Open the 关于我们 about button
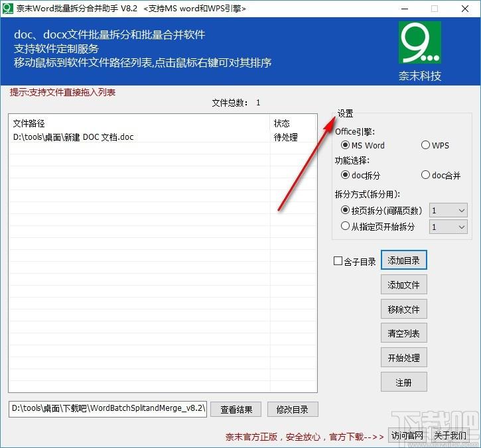Image resolution: width=481 pixels, height=448 pixels. 450,435
